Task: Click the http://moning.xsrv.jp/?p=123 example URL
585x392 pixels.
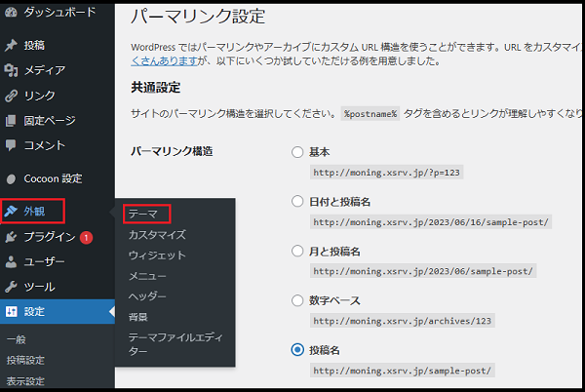Action: 386,173
